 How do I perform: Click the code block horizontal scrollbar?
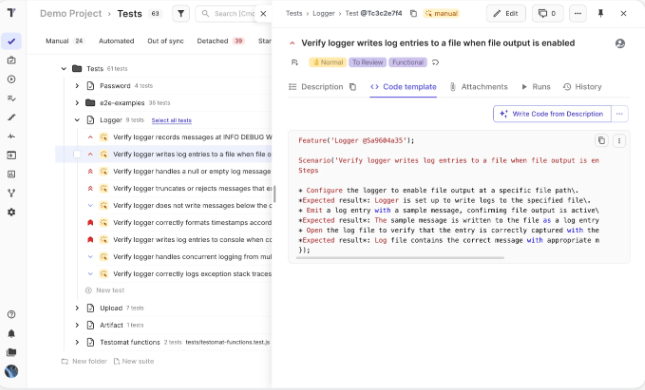pyautogui.click(x=401, y=258)
